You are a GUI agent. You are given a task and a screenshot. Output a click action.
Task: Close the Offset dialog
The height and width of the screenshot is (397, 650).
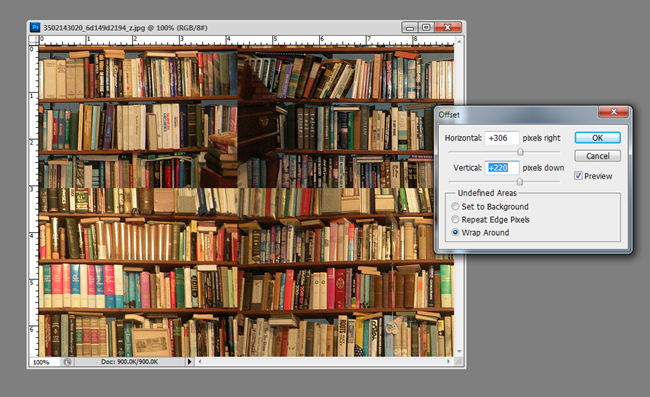(614, 111)
